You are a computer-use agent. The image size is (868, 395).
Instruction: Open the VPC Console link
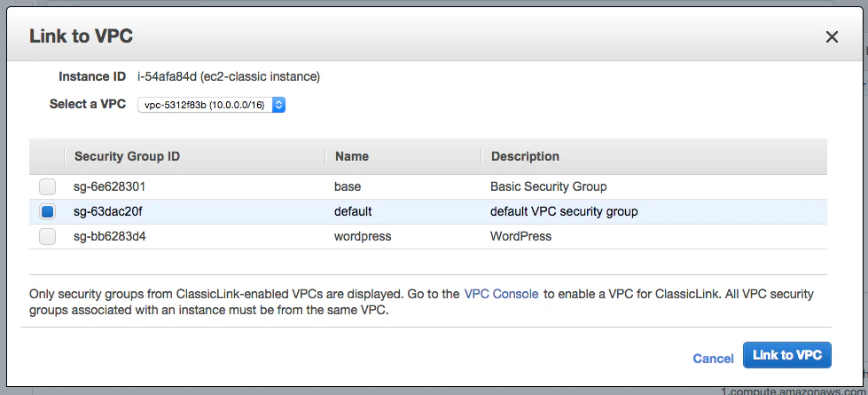[x=501, y=294]
